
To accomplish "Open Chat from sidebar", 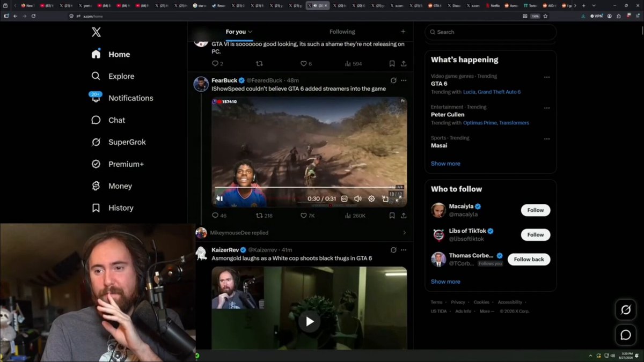I will 108,120.
